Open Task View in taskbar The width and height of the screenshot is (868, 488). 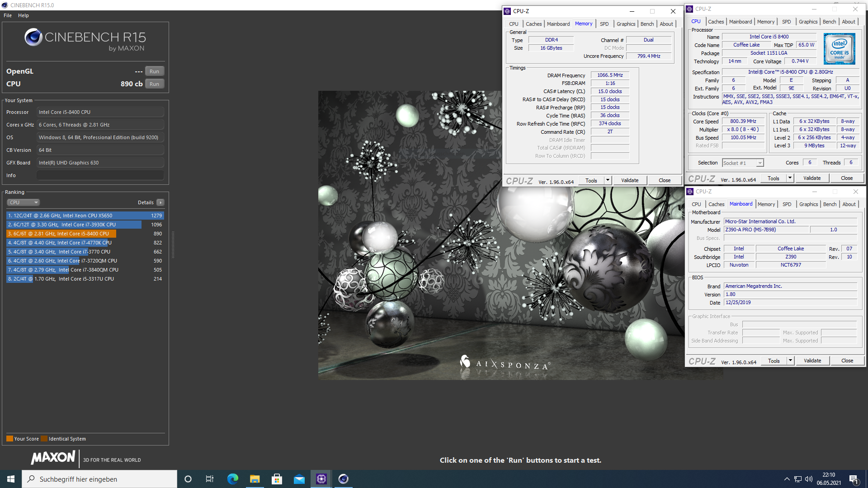(x=210, y=479)
